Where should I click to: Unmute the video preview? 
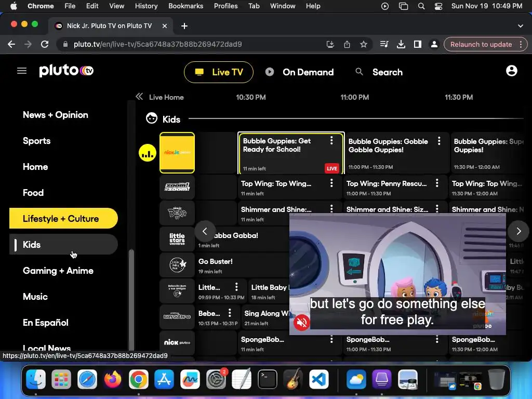click(x=302, y=322)
